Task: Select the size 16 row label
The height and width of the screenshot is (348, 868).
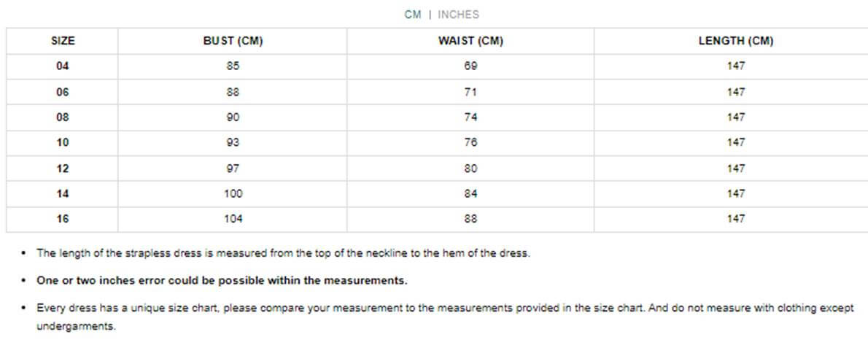Action: pyautogui.click(x=63, y=219)
